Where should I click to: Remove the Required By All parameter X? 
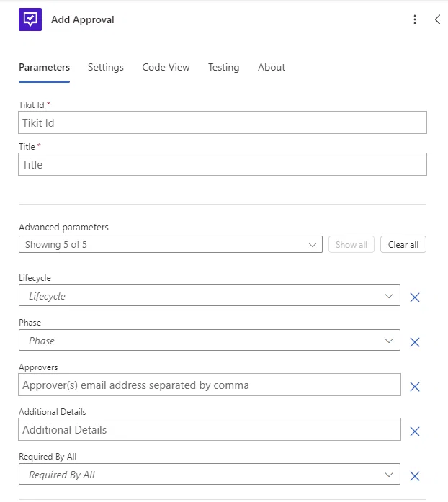415,476
